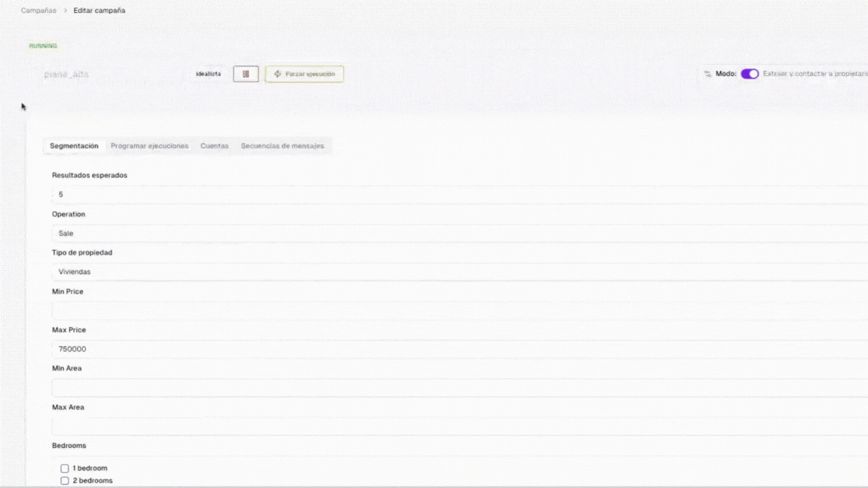Focus the Min Area input field
Screen dimensions: 868x488
point(452,388)
